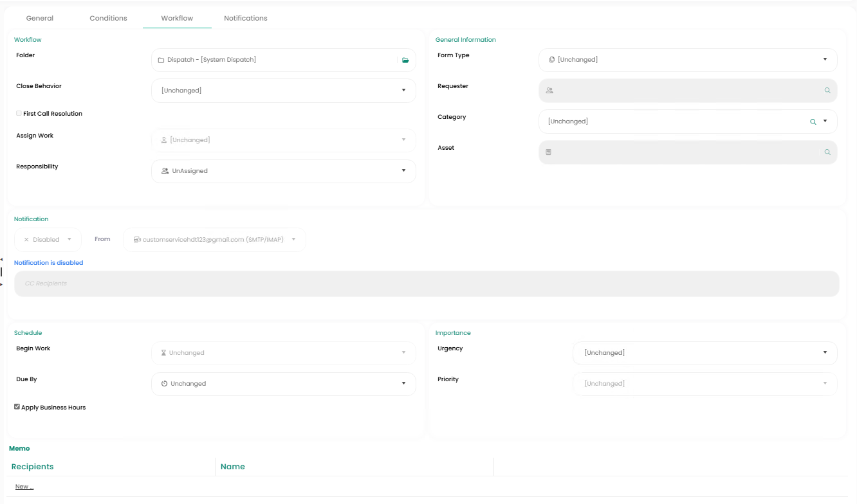Click the magnifier icon in Category field
Viewport: 857px width, 504px height.
click(813, 122)
